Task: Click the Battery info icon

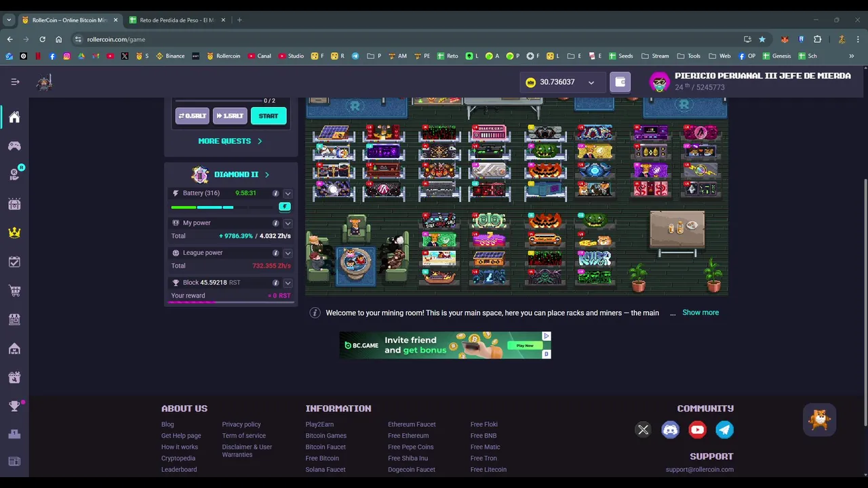Action: point(275,193)
